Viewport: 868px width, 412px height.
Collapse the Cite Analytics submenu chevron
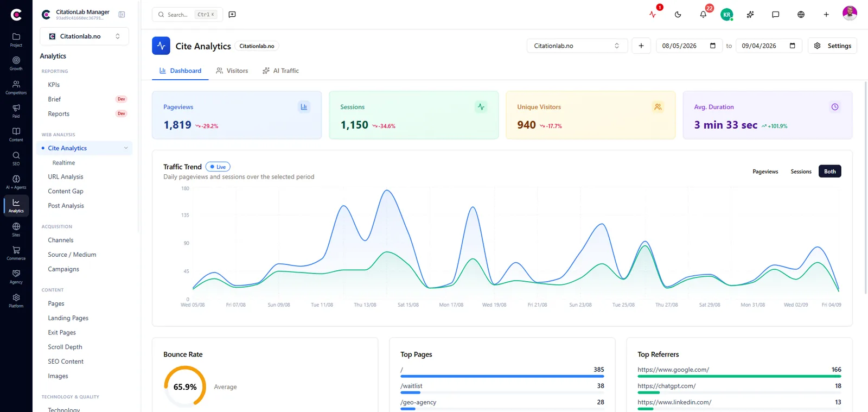(126, 148)
